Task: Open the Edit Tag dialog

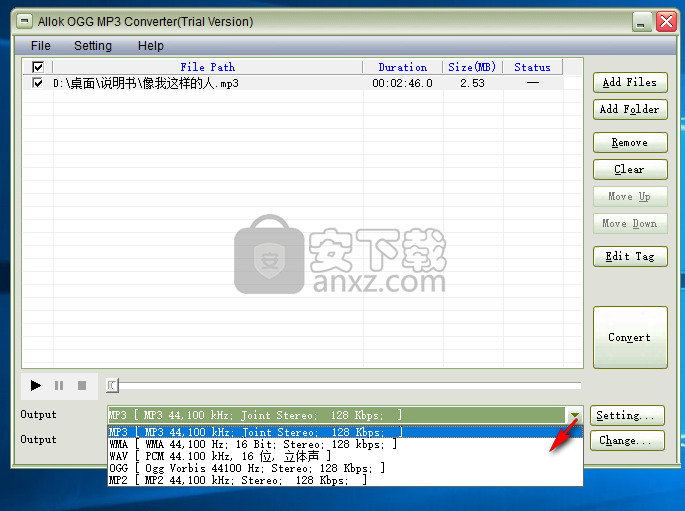Action: click(x=630, y=256)
